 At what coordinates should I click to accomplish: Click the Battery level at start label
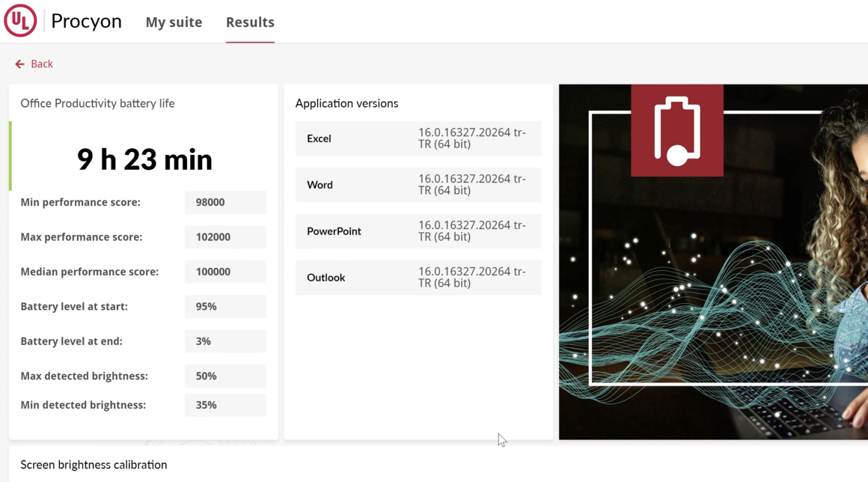[74, 307]
